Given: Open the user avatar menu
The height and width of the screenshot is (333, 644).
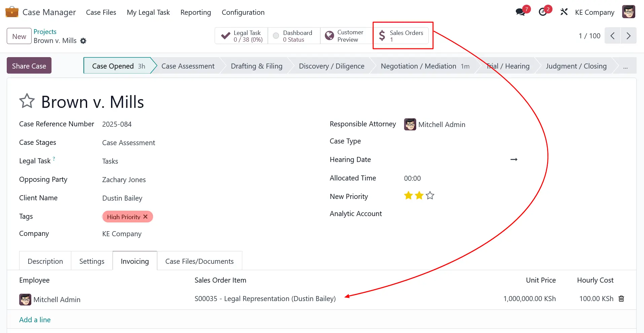Looking at the screenshot, I should (629, 12).
